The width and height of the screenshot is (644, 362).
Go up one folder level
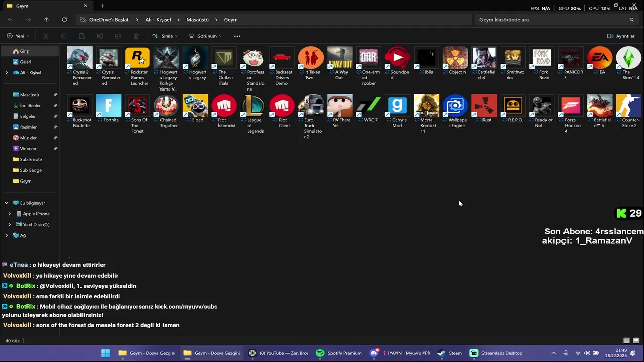click(46, 20)
